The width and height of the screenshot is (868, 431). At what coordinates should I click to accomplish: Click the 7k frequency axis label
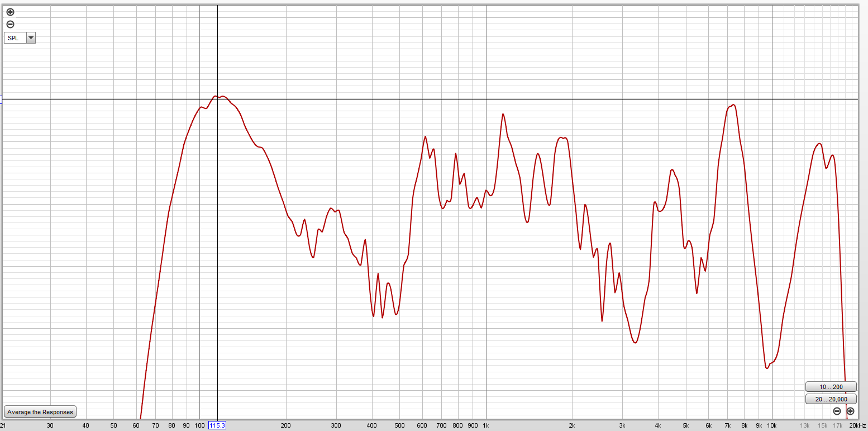pos(728,426)
